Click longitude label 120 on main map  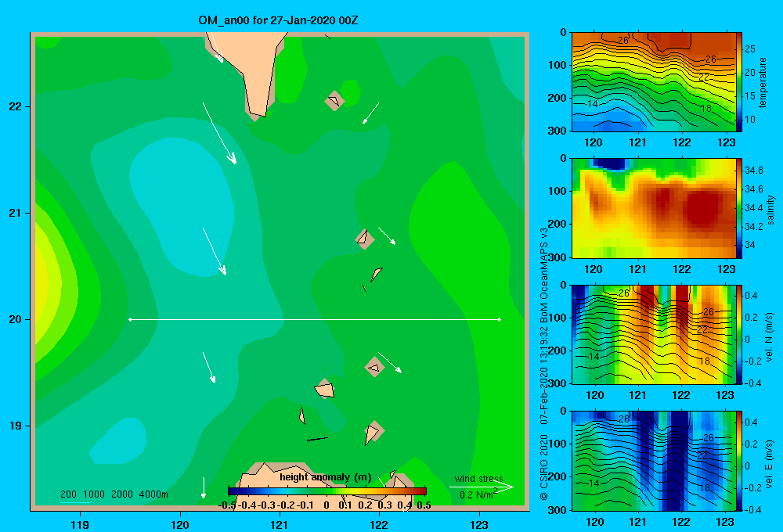pyautogui.click(x=180, y=524)
